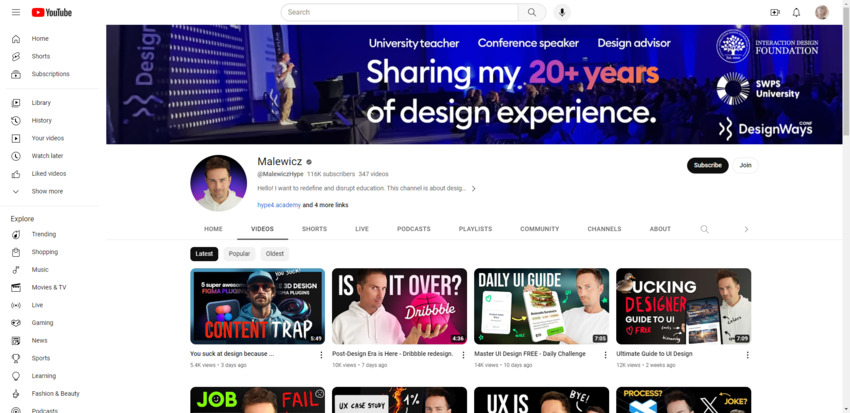Switch to the PODCASTS channel tab

click(414, 229)
